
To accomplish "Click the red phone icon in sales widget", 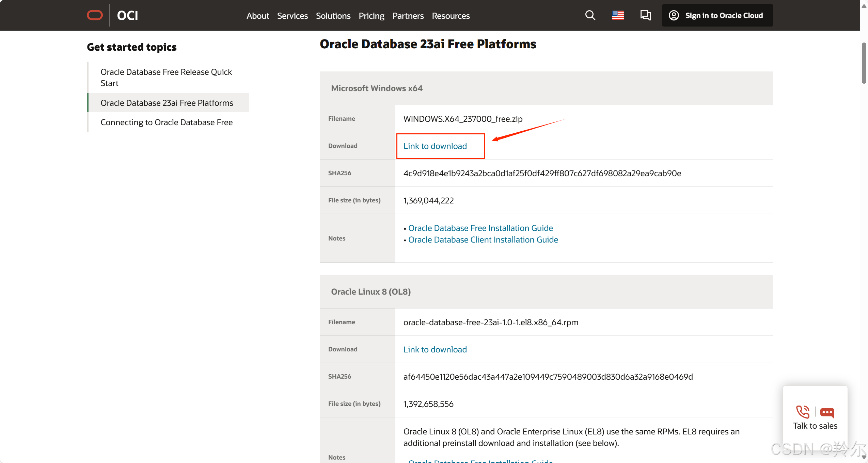I will click(x=803, y=412).
